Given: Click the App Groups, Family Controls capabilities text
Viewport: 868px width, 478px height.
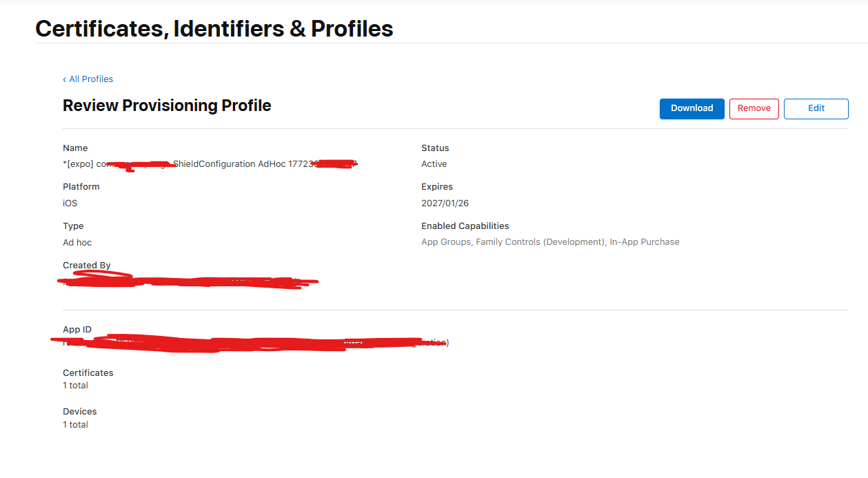Looking at the screenshot, I should (550, 242).
